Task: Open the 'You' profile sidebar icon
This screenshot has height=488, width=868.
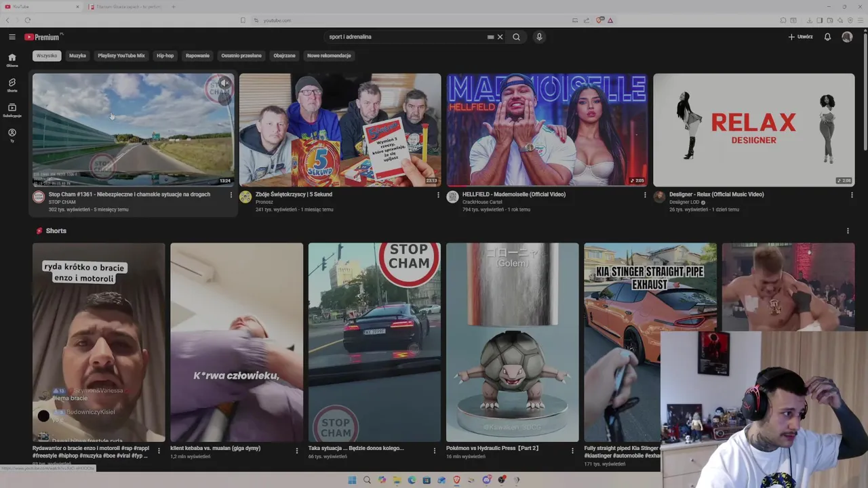Action: 12,135
